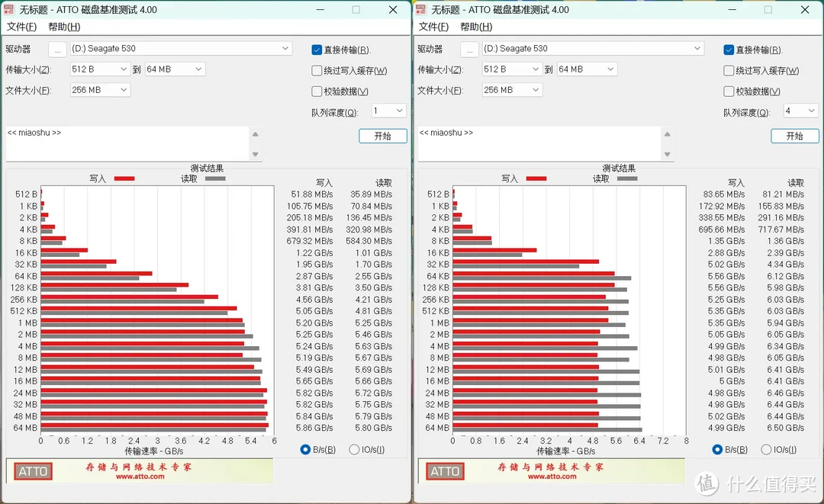Click 51.88 MB/s write value, left window
This screenshot has height=504, width=824.
(x=312, y=194)
